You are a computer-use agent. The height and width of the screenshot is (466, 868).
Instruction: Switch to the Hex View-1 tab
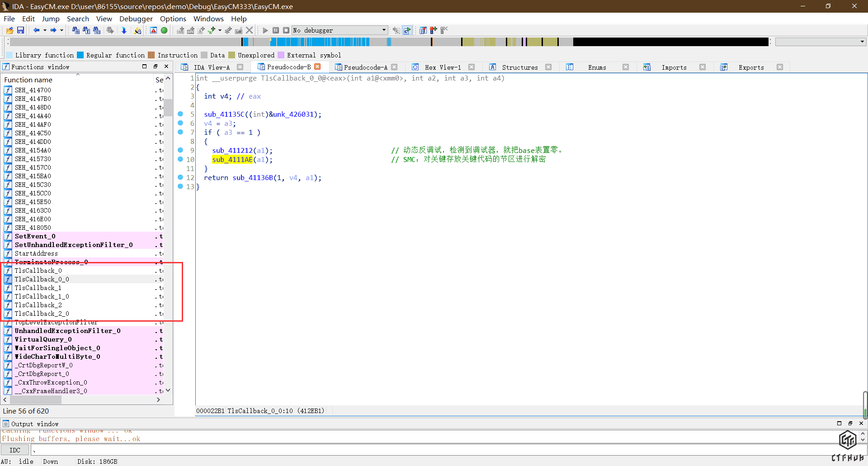(443, 67)
